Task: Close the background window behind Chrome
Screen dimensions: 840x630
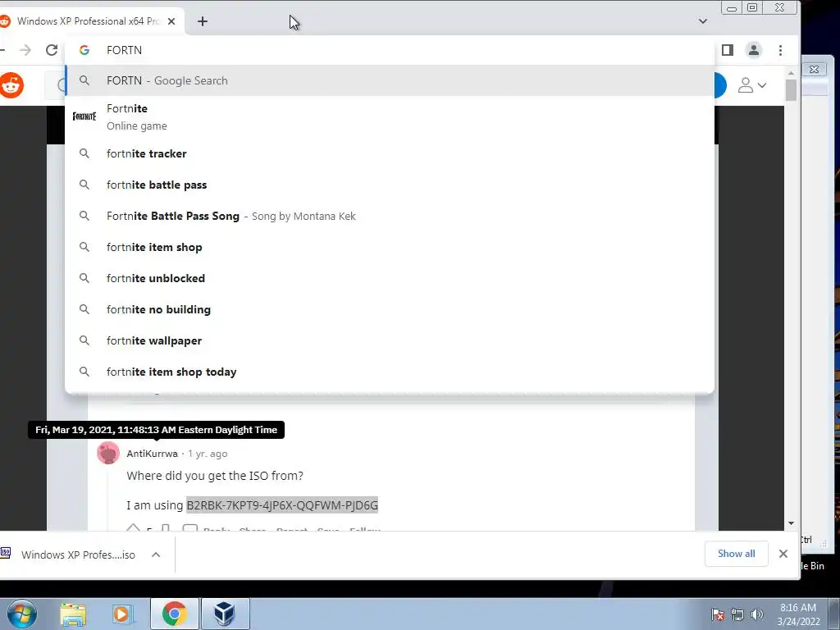Action: pyautogui.click(x=814, y=69)
